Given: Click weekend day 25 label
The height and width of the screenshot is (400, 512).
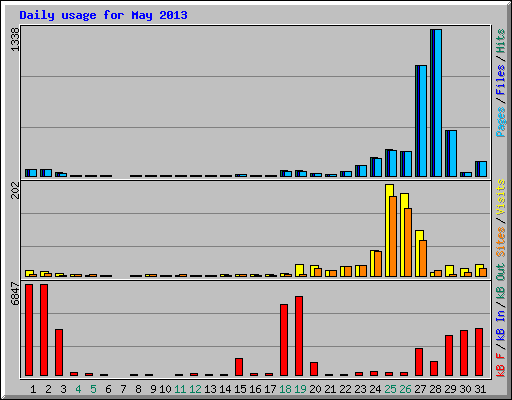Looking at the screenshot, I should point(390,389).
